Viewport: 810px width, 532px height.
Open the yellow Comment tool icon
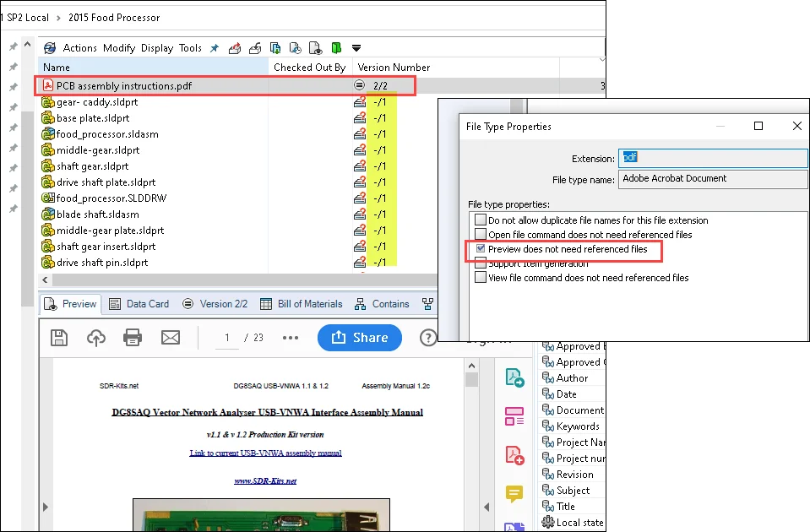[514, 494]
